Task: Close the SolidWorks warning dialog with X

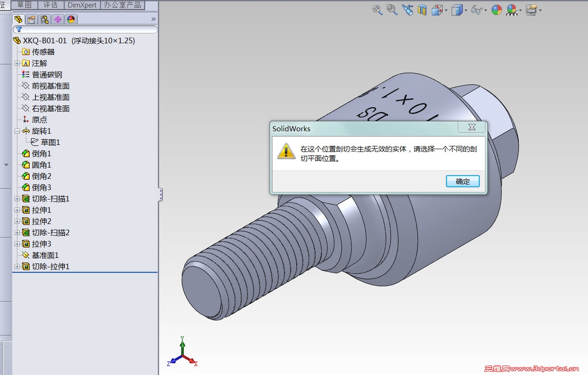Action: 472,127
